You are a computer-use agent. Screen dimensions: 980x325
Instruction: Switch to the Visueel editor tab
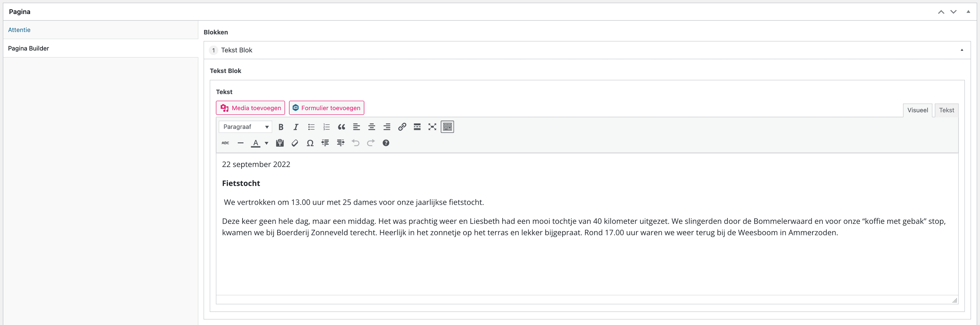pos(918,110)
